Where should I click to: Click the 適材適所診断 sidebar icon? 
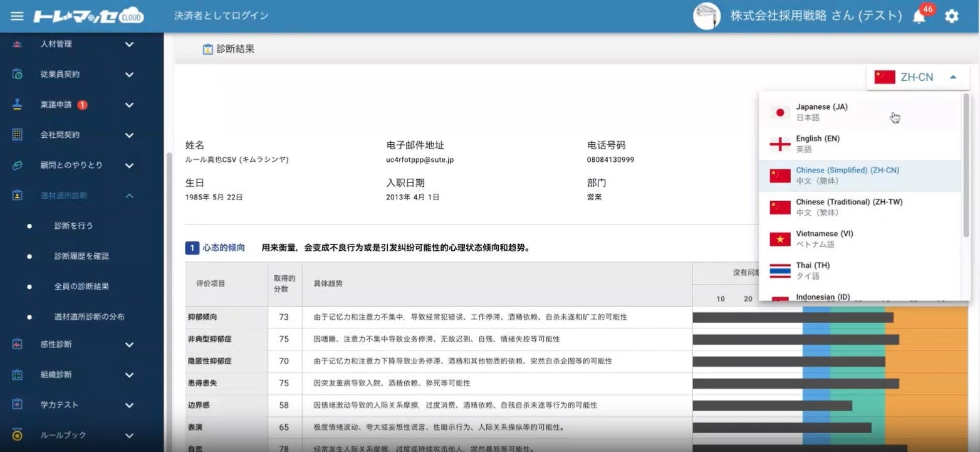[17, 195]
